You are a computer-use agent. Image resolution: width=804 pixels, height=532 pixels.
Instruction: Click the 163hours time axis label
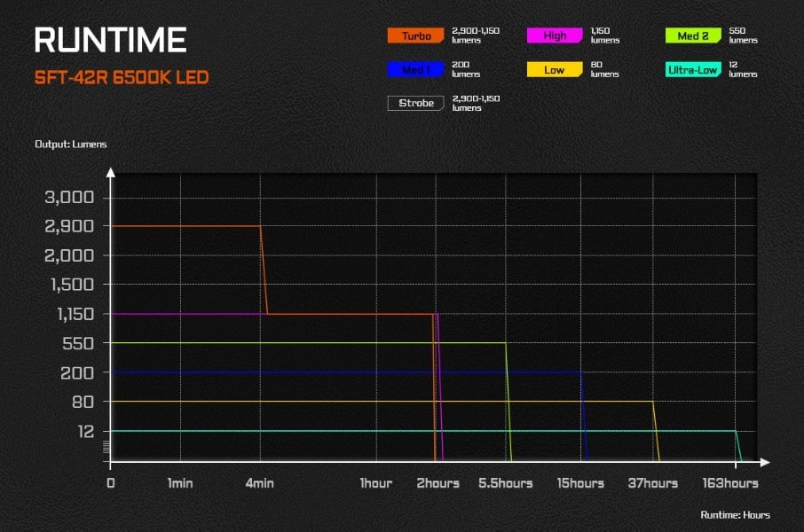click(729, 483)
